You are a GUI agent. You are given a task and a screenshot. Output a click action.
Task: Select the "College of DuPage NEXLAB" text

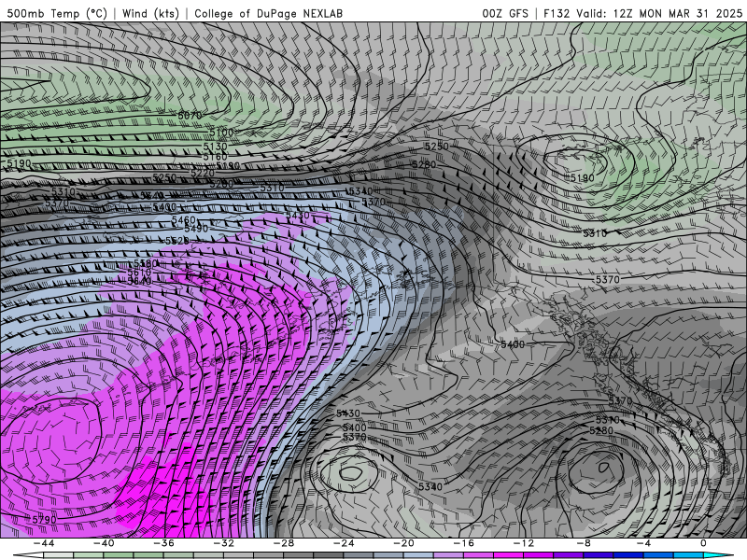[268, 13]
